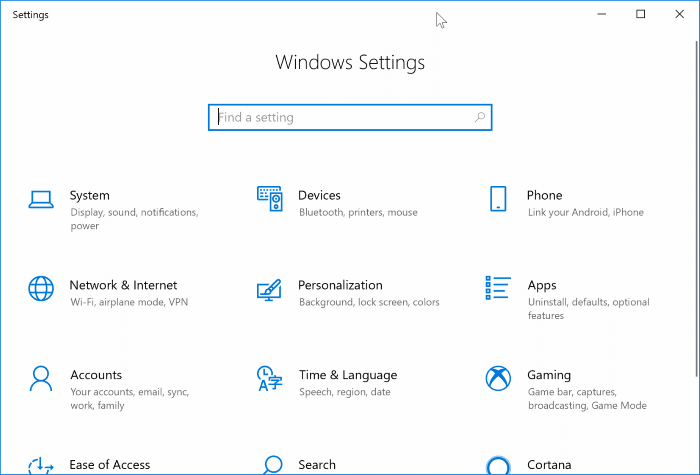Open the Cortana circle icon
700x475 pixels.
[x=498, y=466]
